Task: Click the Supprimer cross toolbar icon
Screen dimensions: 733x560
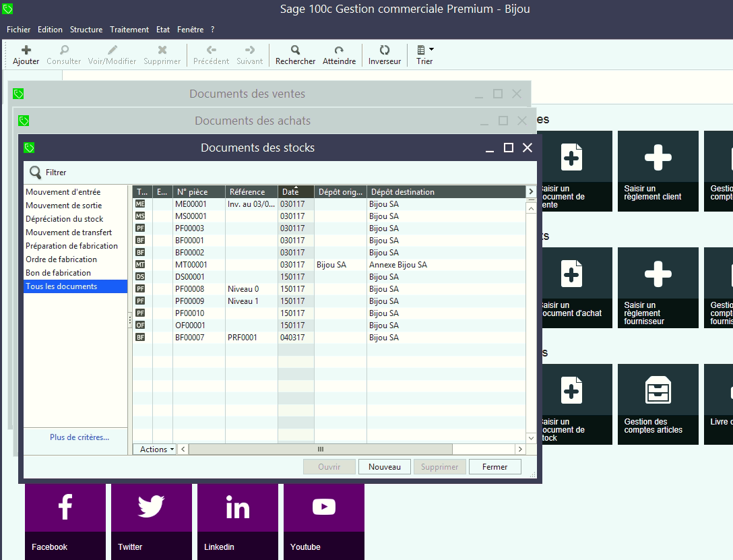Action: click(x=162, y=50)
